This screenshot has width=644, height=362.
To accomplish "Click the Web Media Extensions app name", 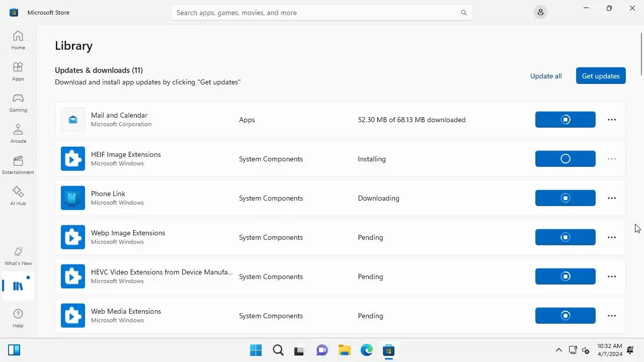I will [126, 311].
